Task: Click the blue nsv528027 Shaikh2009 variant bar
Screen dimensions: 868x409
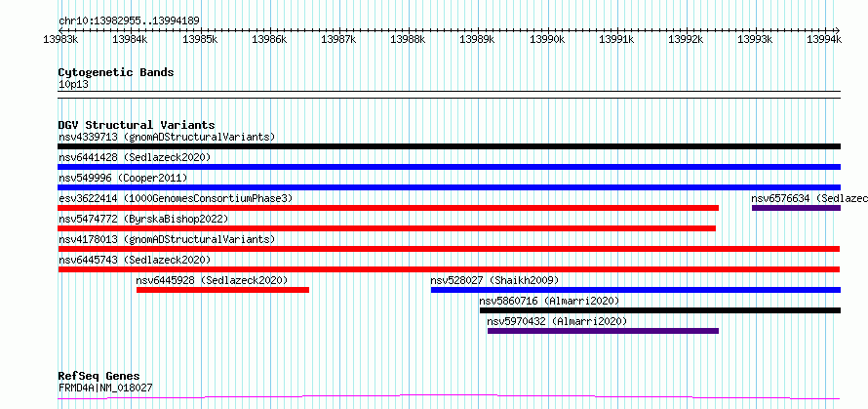Action: click(x=636, y=290)
